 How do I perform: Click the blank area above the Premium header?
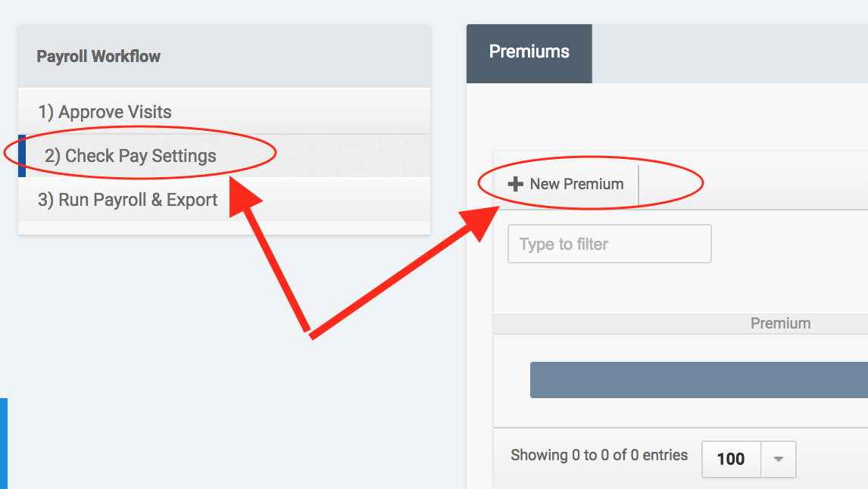coord(680,291)
